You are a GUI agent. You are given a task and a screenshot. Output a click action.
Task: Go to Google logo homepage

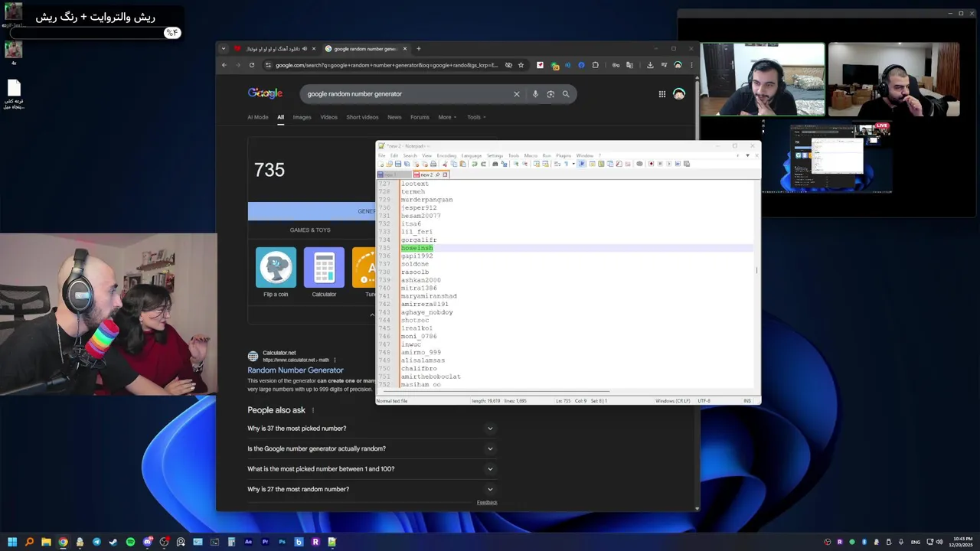265,93
